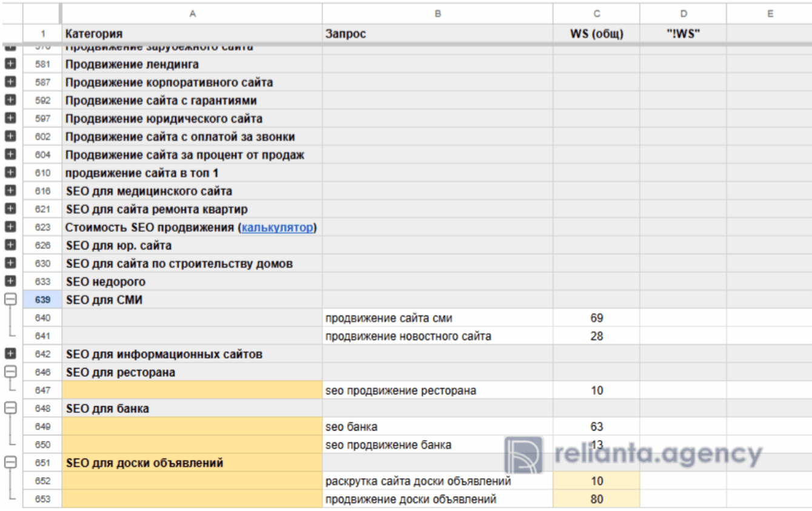Collapse the SEO для ресторана group

10,372
